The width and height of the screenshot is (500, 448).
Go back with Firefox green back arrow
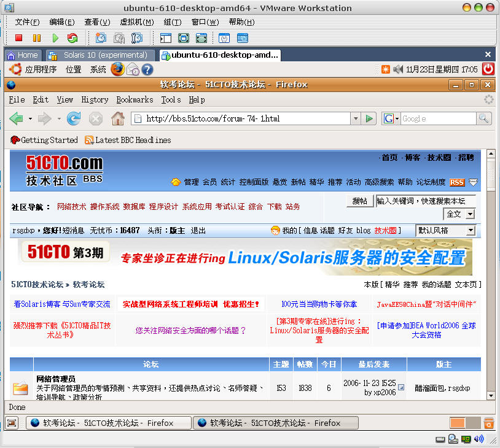(16, 119)
